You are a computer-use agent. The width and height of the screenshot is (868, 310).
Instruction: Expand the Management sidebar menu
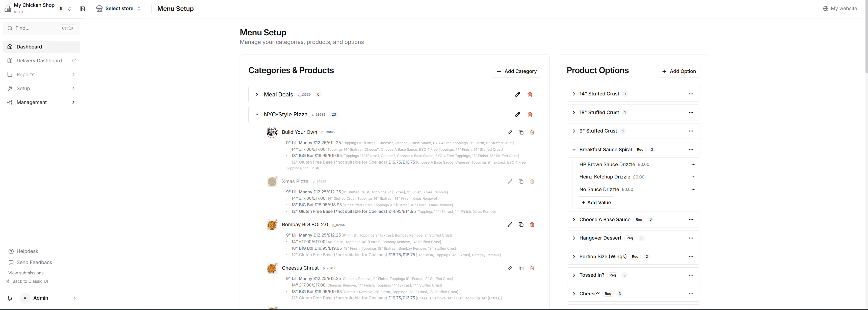click(41, 102)
